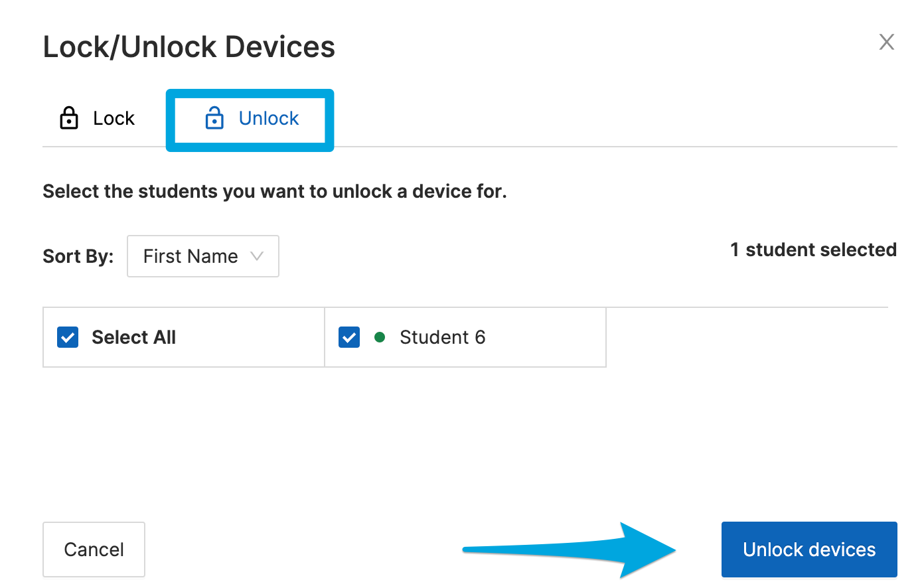
Task: Click the '1 student selected' text
Action: coord(813,250)
